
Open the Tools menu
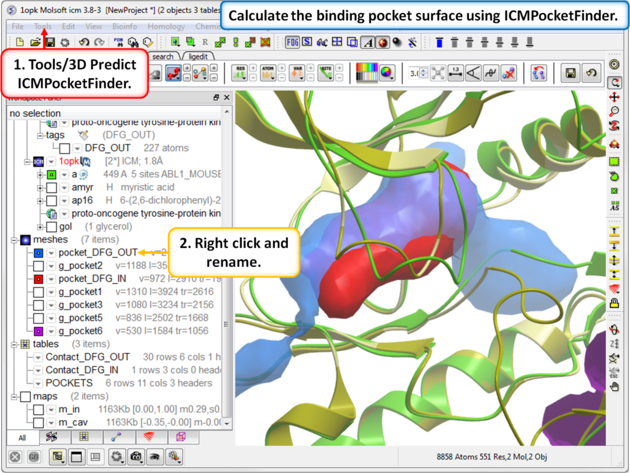point(43,26)
